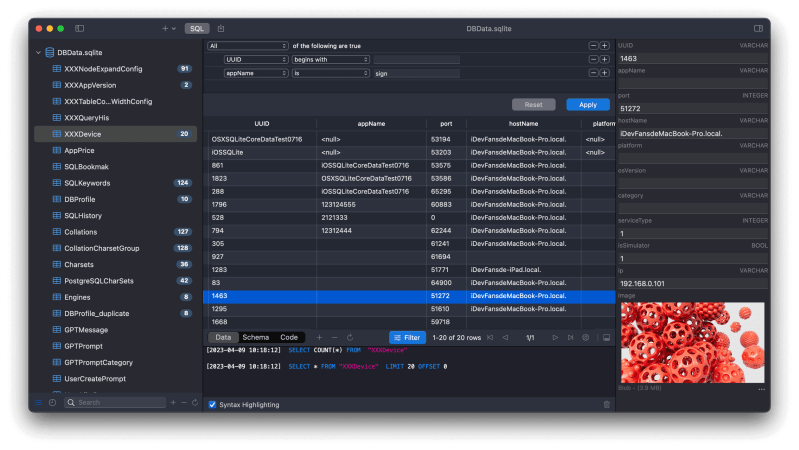Go to the next page of rows
Image resolution: width=799 pixels, height=450 pixels.
click(555, 337)
